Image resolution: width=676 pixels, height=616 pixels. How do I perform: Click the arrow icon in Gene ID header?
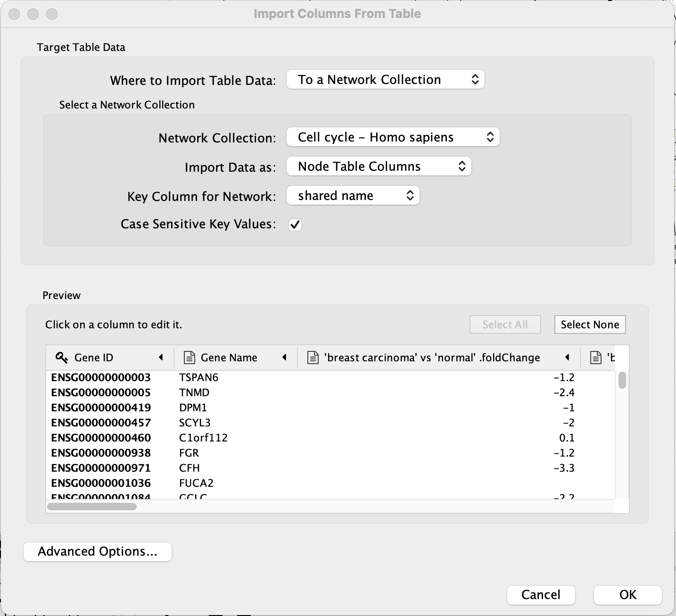(161, 358)
